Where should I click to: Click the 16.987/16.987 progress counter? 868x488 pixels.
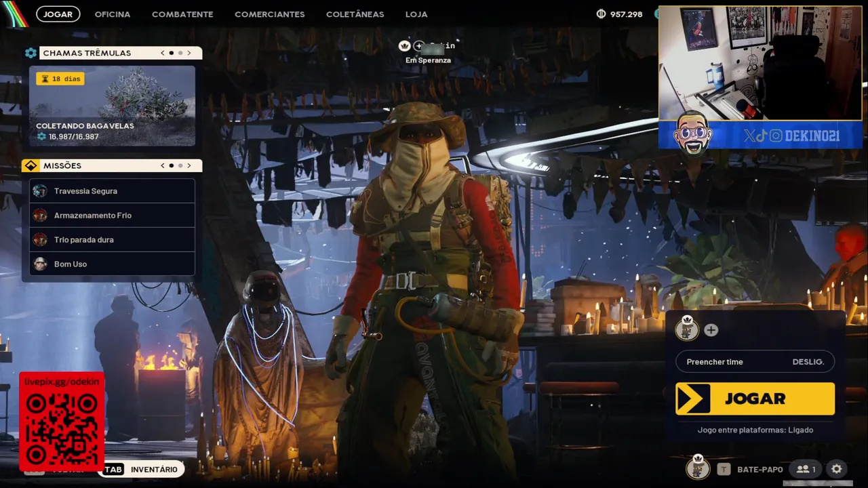coord(68,137)
